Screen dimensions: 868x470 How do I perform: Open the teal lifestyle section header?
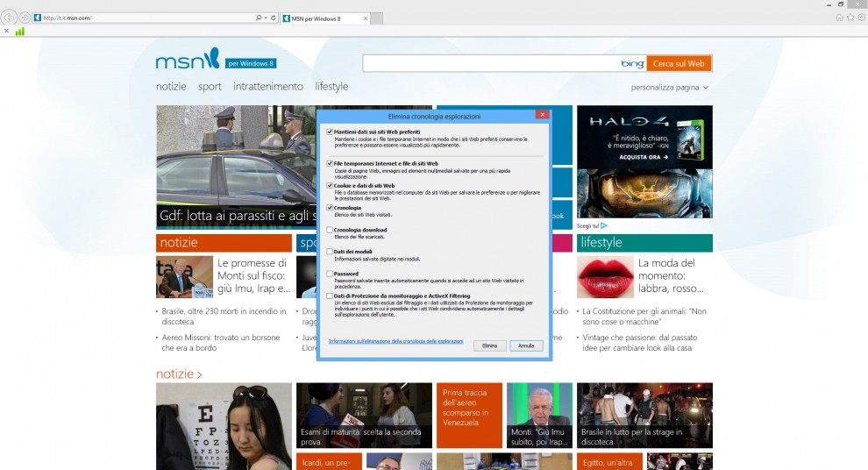coord(644,243)
